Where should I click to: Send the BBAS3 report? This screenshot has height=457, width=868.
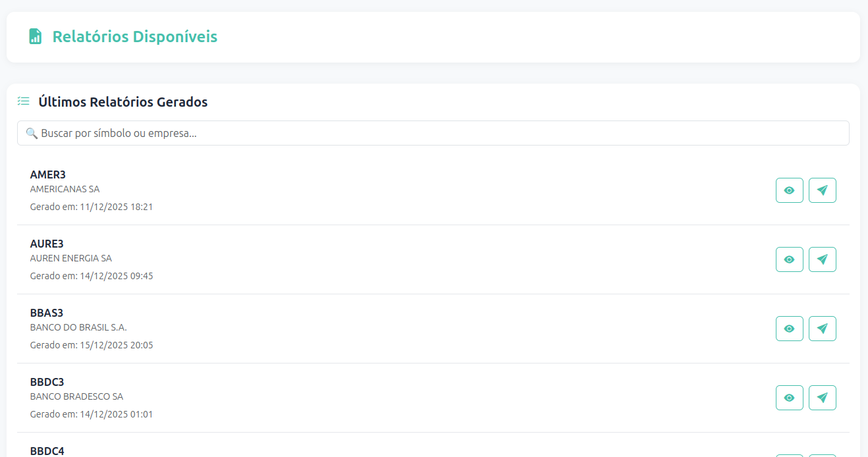point(822,329)
